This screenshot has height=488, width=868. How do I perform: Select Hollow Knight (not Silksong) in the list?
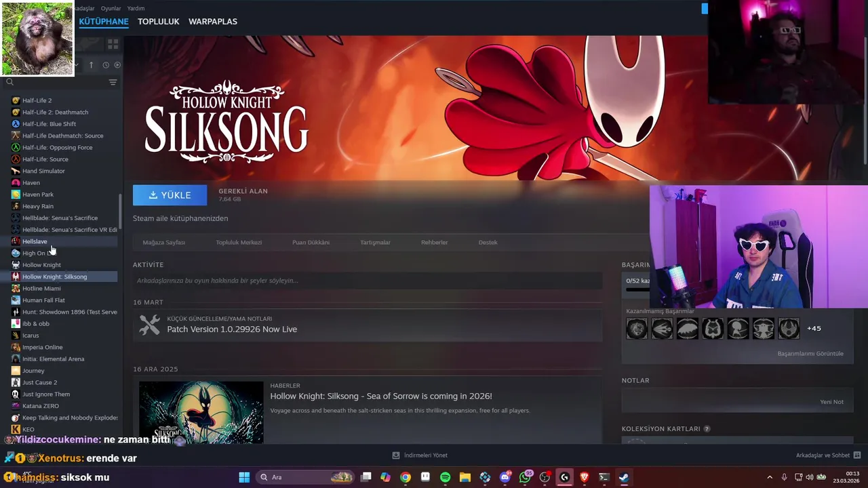point(41,265)
